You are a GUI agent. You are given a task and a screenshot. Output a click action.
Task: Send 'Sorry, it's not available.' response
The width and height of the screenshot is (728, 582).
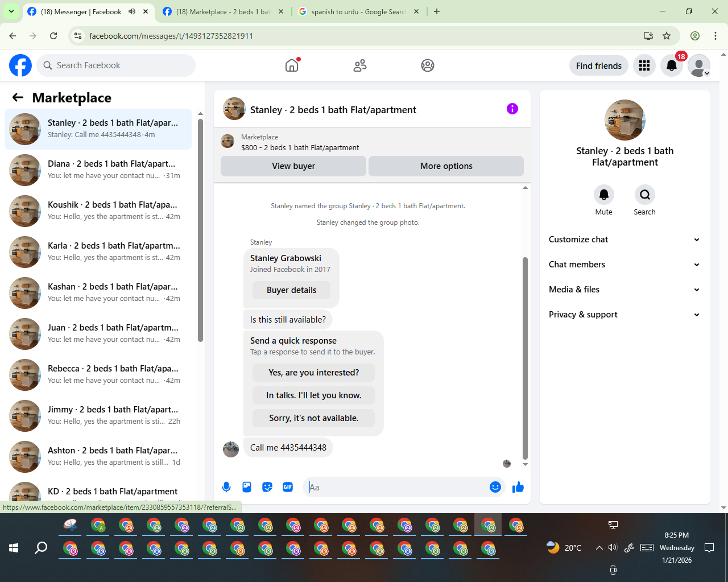pos(314,418)
